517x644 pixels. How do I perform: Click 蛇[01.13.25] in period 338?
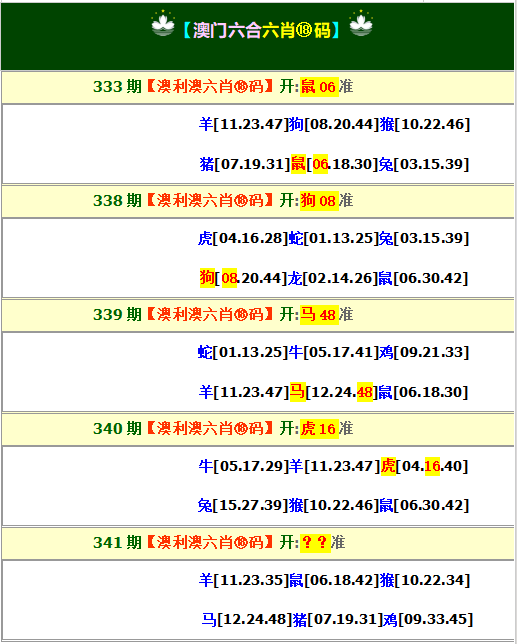(333, 238)
